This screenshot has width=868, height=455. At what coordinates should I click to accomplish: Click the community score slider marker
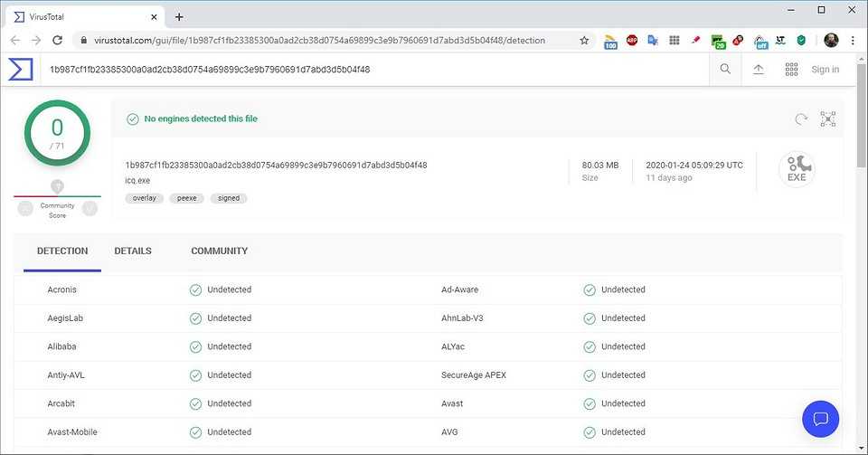57,186
